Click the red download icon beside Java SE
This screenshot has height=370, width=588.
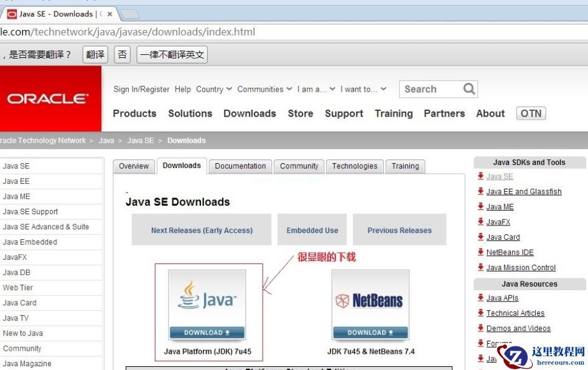click(481, 176)
